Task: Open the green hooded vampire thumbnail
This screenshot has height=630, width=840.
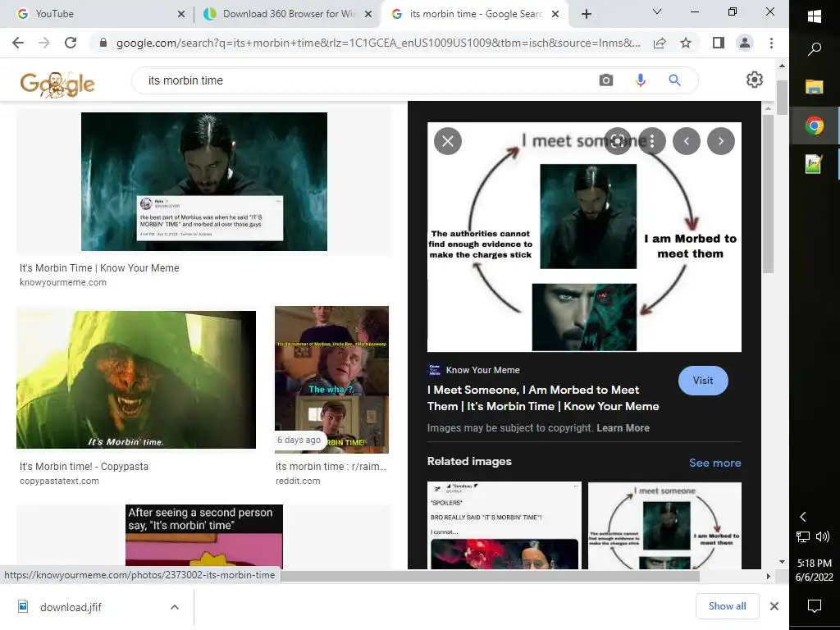Action: pos(136,380)
